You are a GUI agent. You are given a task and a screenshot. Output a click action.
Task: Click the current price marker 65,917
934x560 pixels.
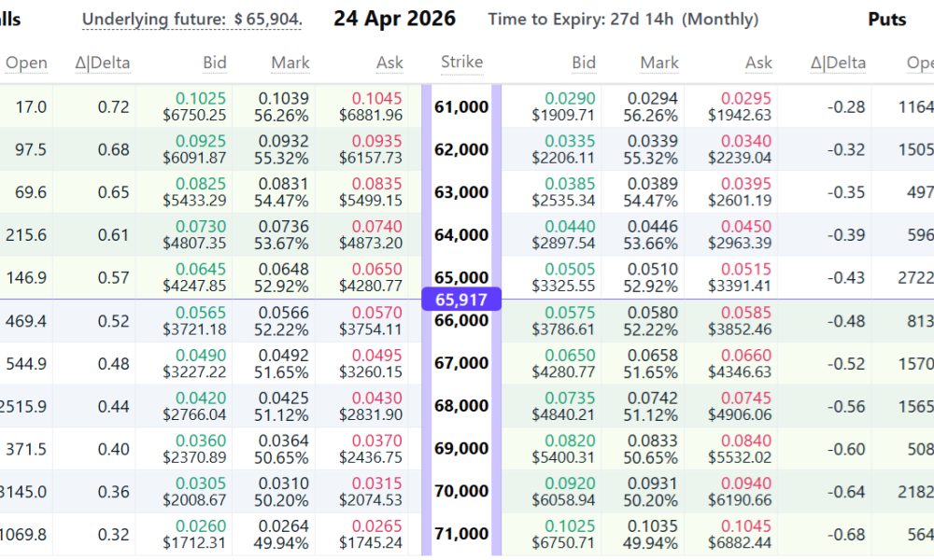coord(461,300)
